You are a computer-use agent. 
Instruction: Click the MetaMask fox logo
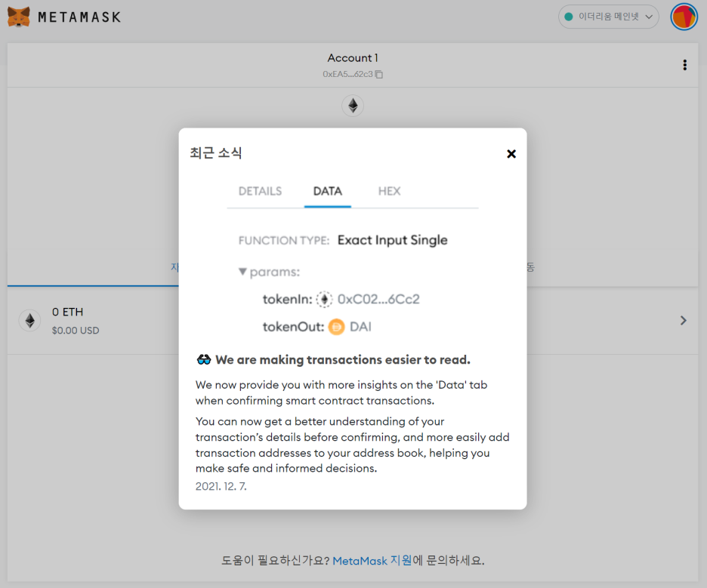coord(19,17)
